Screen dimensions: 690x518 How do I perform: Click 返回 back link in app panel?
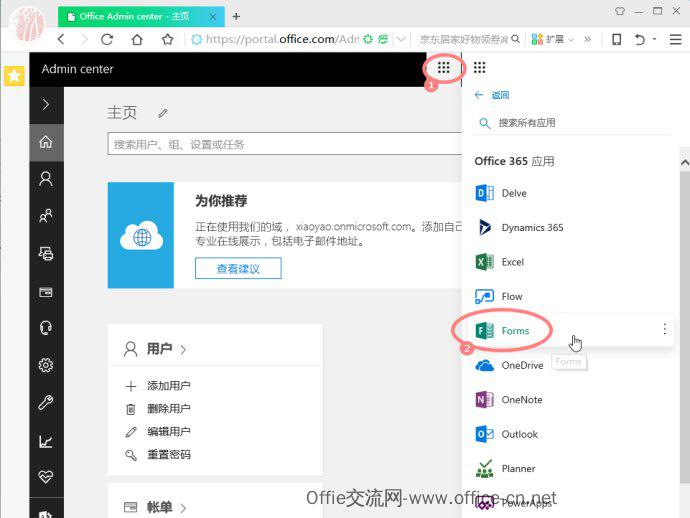point(492,95)
